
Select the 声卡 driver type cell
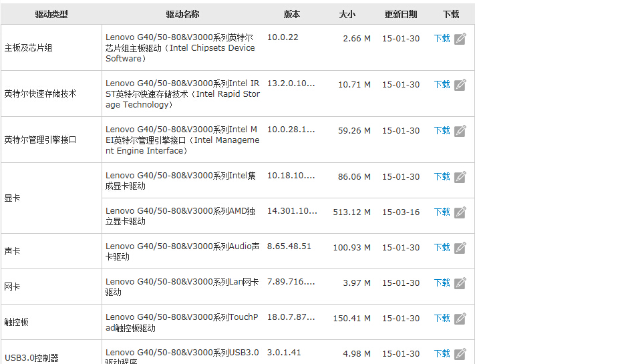pos(51,251)
